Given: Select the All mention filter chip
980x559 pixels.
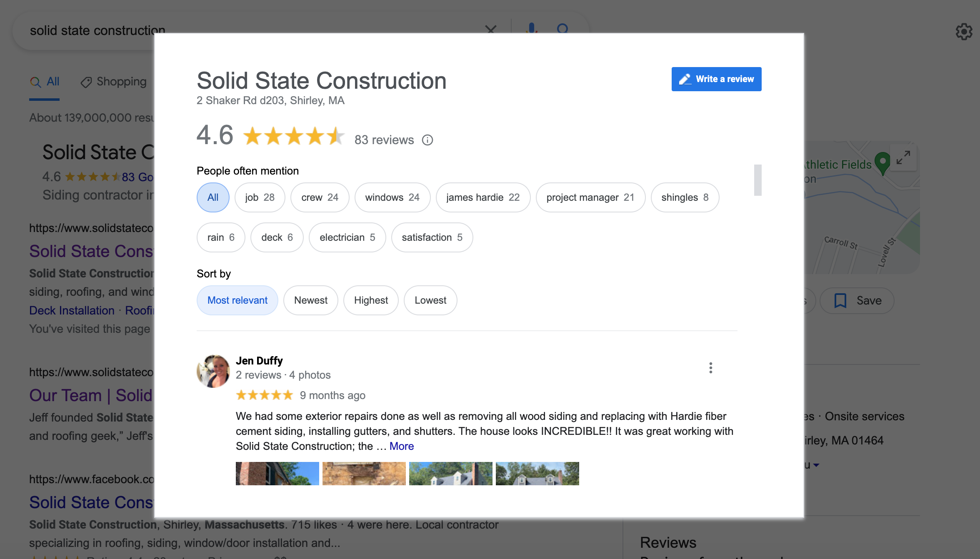Looking at the screenshot, I should 213,197.
